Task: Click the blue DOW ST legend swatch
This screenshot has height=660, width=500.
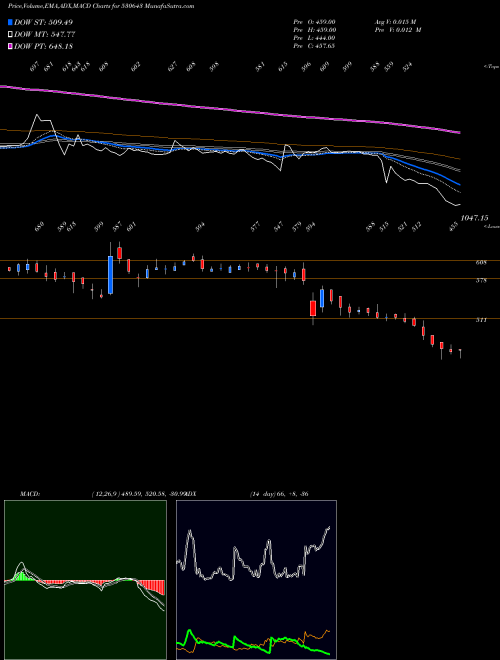Action: [x=11, y=22]
